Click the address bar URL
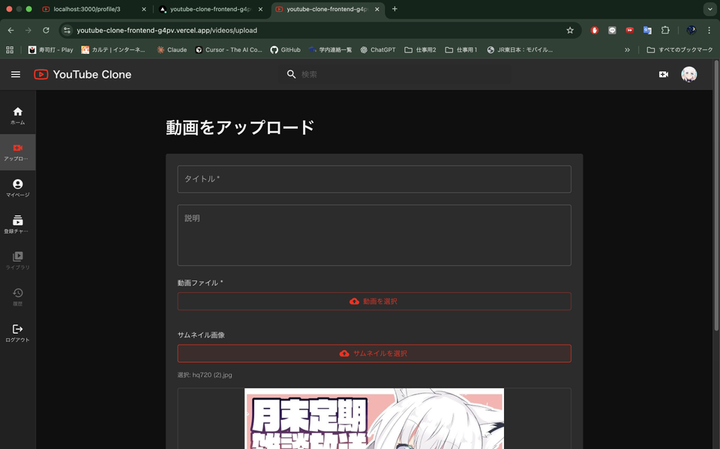The width and height of the screenshot is (720, 449). pyautogui.click(x=167, y=30)
